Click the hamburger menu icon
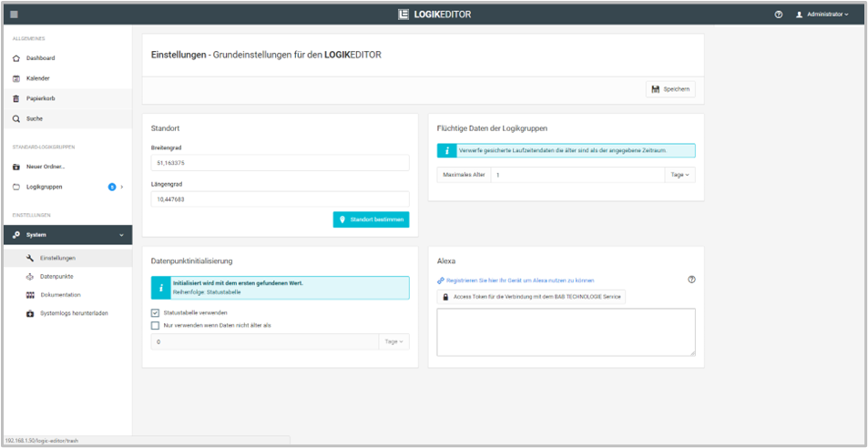Image resolution: width=868 pixels, height=448 pixels. click(14, 15)
